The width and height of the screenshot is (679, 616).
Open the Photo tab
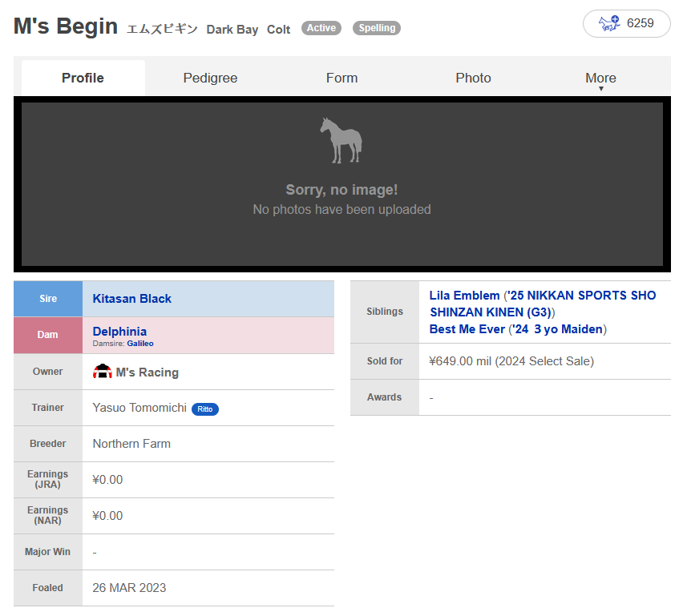tap(473, 78)
